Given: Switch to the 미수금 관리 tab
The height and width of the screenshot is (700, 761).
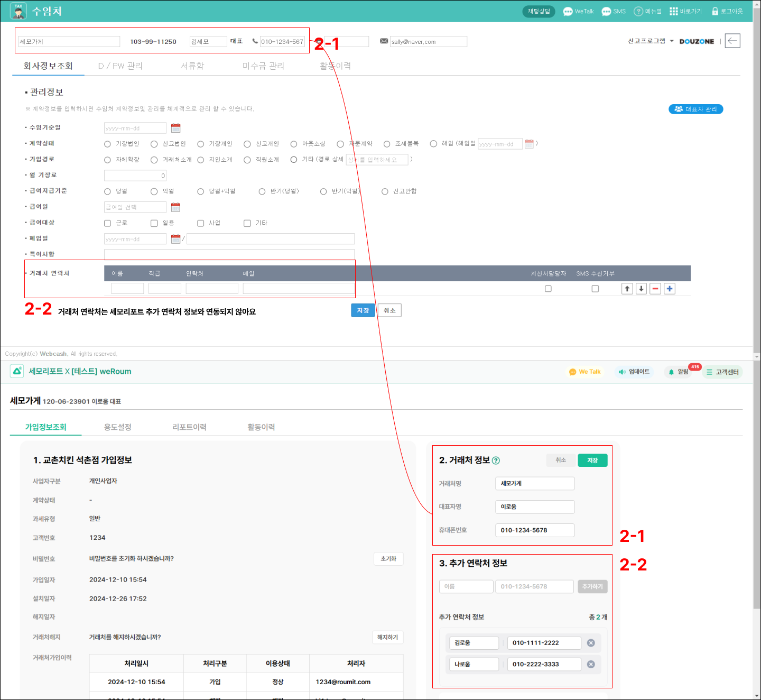Looking at the screenshot, I should [263, 66].
